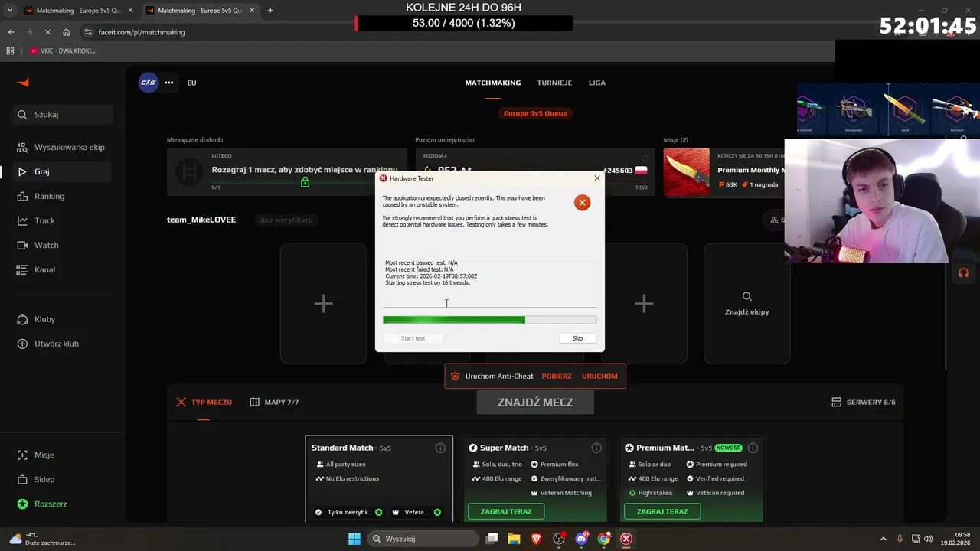Image resolution: width=980 pixels, height=551 pixels.
Task: Click the party slot plus right of dialog
Action: (x=644, y=304)
